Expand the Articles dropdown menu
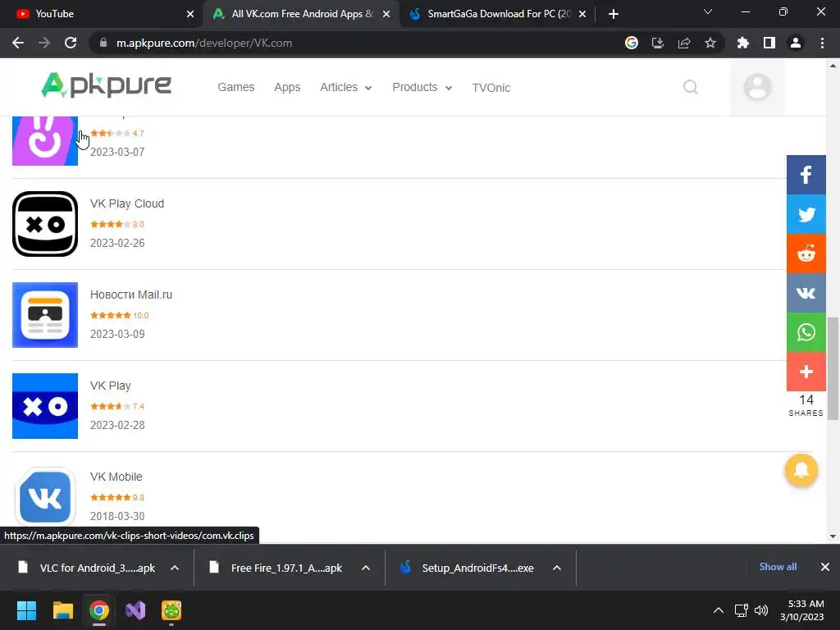 pyautogui.click(x=345, y=87)
